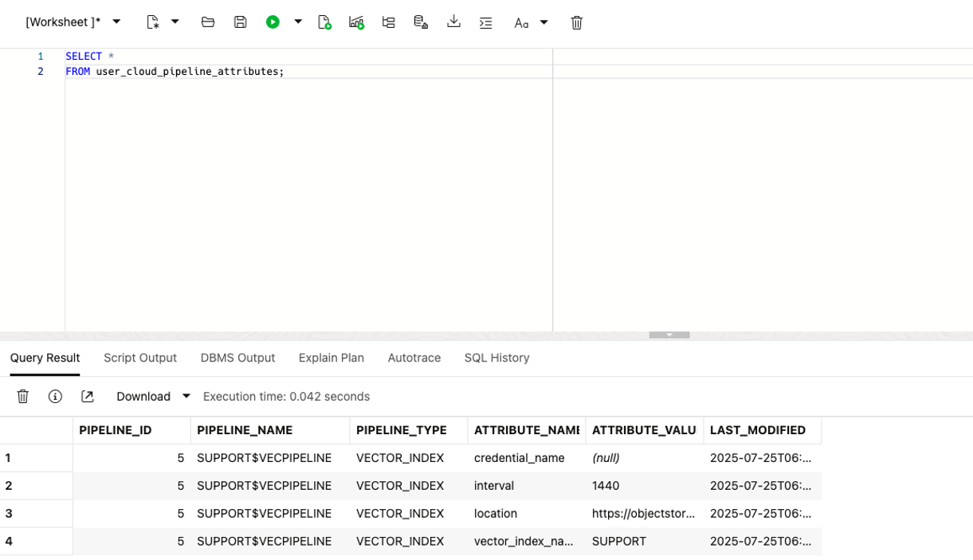Image resolution: width=973 pixels, height=560 pixels.
Task: Click the Download results button
Action: [x=143, y=396]
